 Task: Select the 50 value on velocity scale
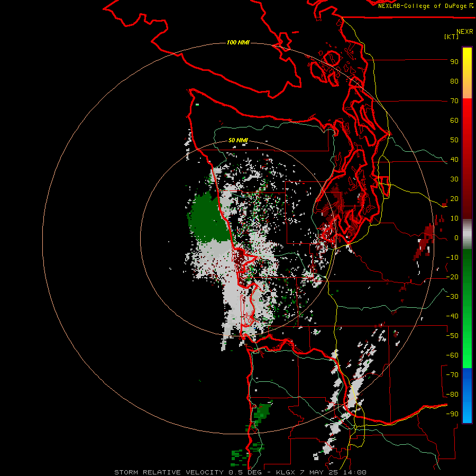pos(454,140)
